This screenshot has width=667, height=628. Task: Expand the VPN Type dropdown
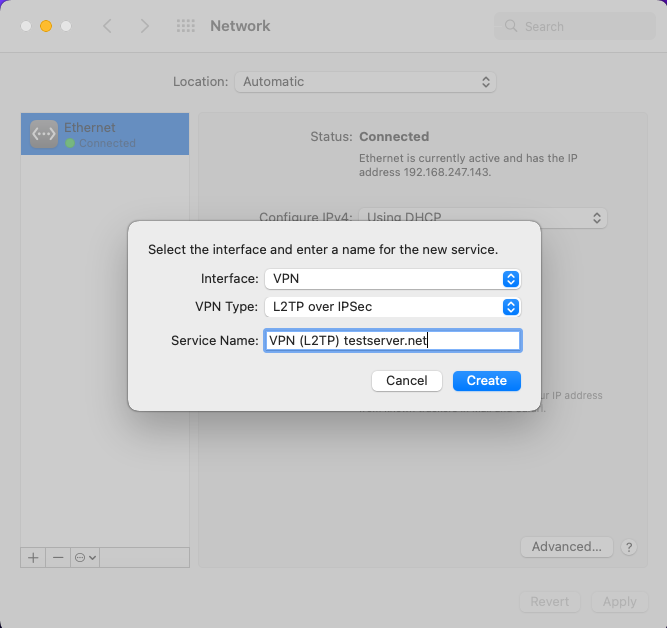click(393, 307)
